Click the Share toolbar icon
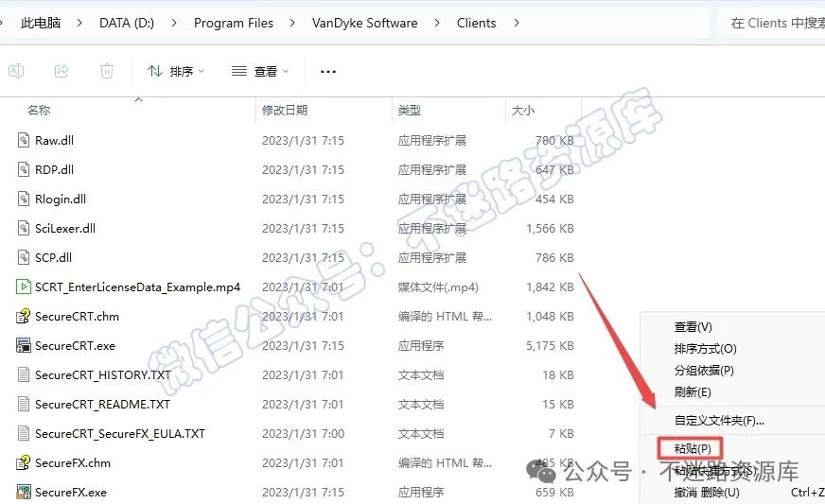825x504 pixels. pyautogui.click(x=61, y=71)
